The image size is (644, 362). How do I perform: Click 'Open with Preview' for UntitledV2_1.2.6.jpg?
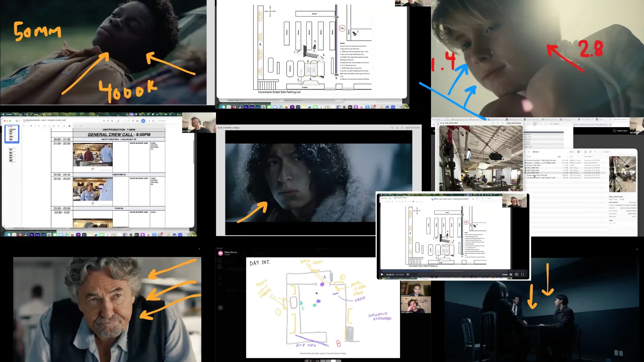tap(412, 128)
